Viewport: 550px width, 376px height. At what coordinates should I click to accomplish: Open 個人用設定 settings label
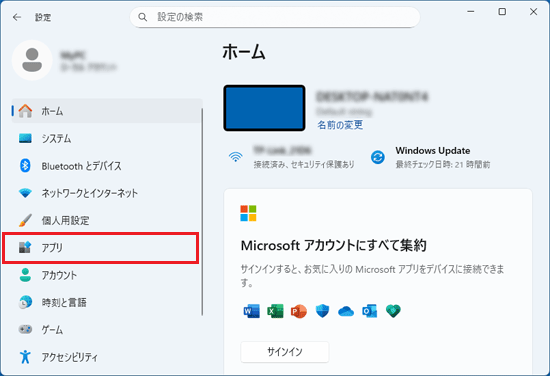point(65,220)
